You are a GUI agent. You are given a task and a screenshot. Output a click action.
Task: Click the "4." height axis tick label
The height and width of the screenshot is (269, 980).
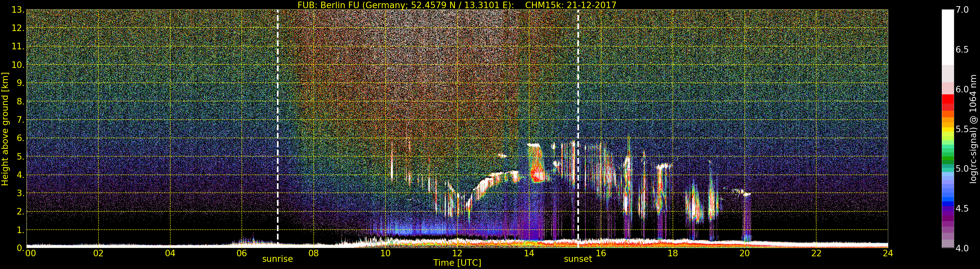point(20,175)
